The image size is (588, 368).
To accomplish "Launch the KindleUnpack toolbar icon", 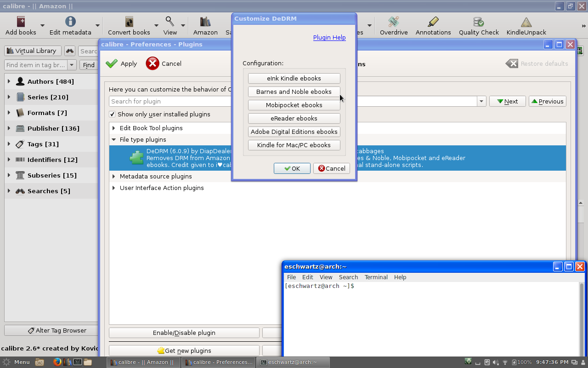I will 526,22.
